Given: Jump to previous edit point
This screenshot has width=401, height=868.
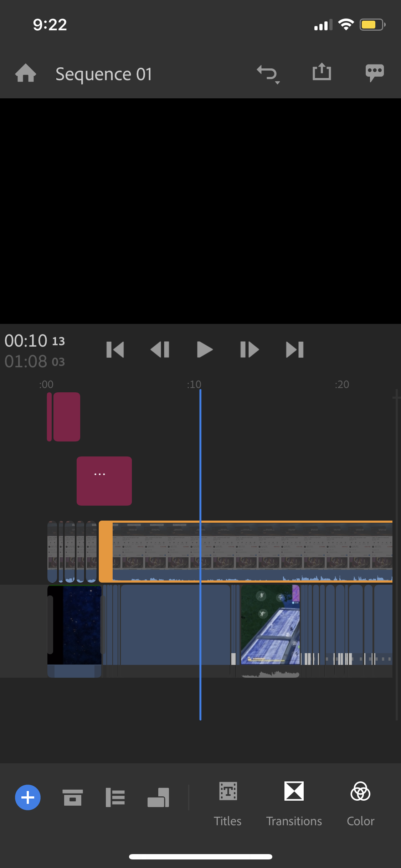Looking at the screenshot, I should point(115,350).
